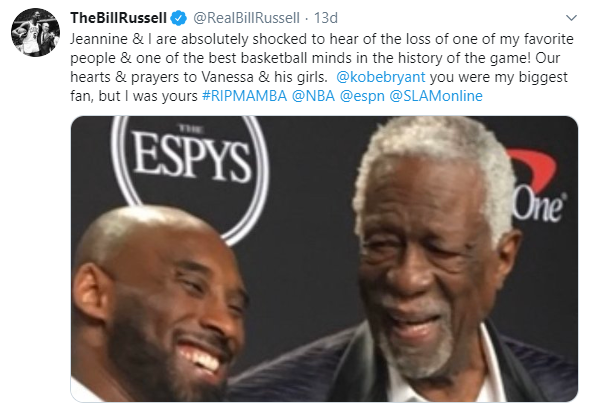Open the #RIPMAMBA hashtag
Viewport: 592px width, 407px height.
point(245,96)
